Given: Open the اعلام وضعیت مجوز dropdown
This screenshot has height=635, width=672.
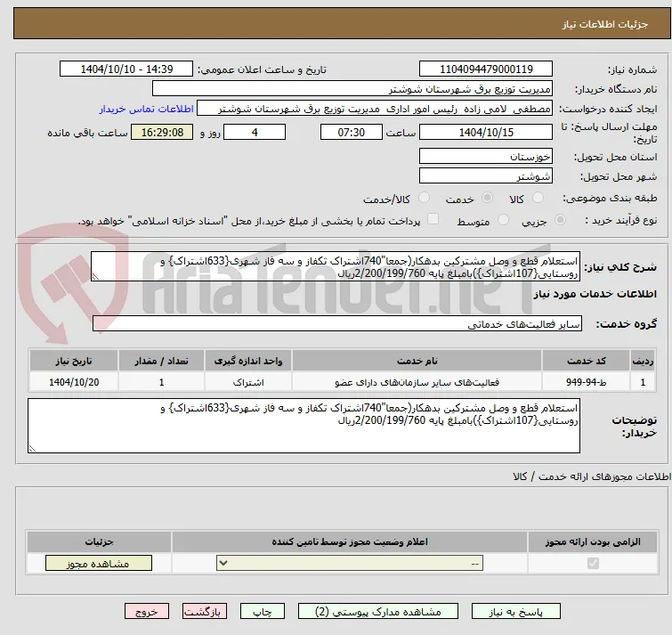Looking at the screenshot, I should click(350, 564).
